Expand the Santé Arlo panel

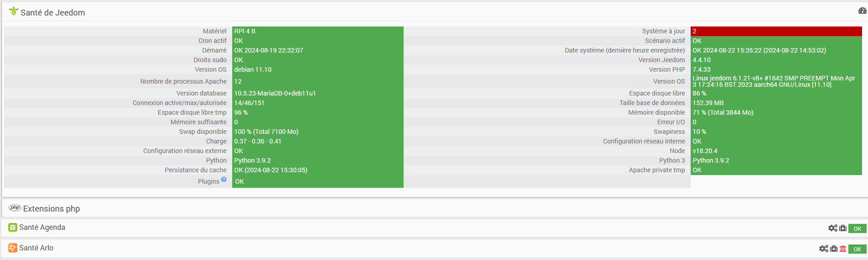pyautogui.click(x=36, y=248)
